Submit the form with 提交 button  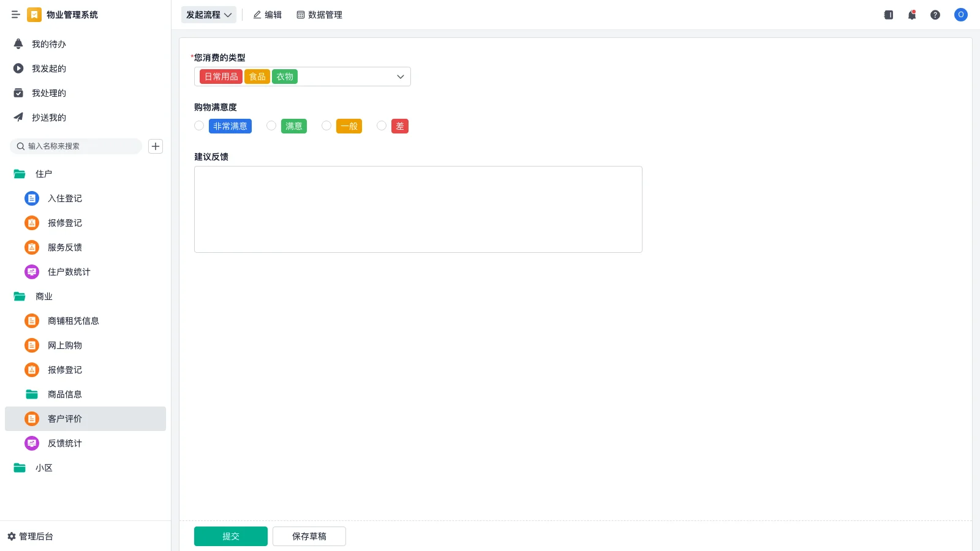[230, 536]
